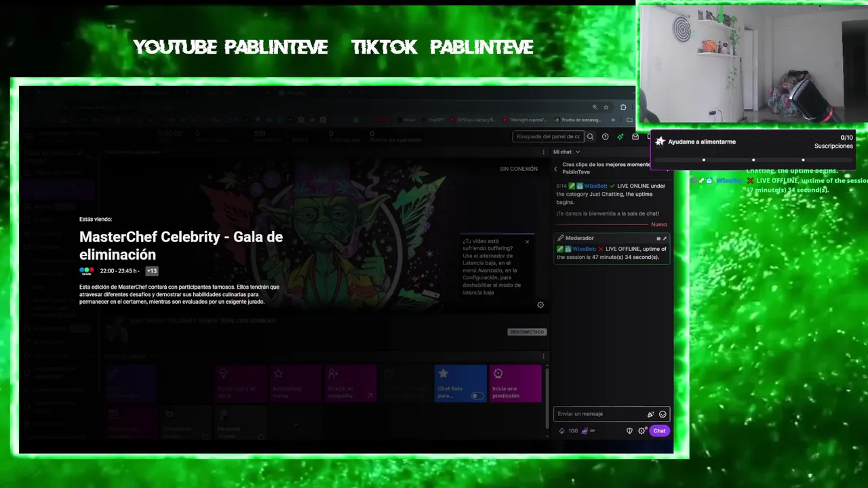This screenshot has height=488, width=868.
Task: Click the Chat Solo star tile
Action: pos(460,384)
